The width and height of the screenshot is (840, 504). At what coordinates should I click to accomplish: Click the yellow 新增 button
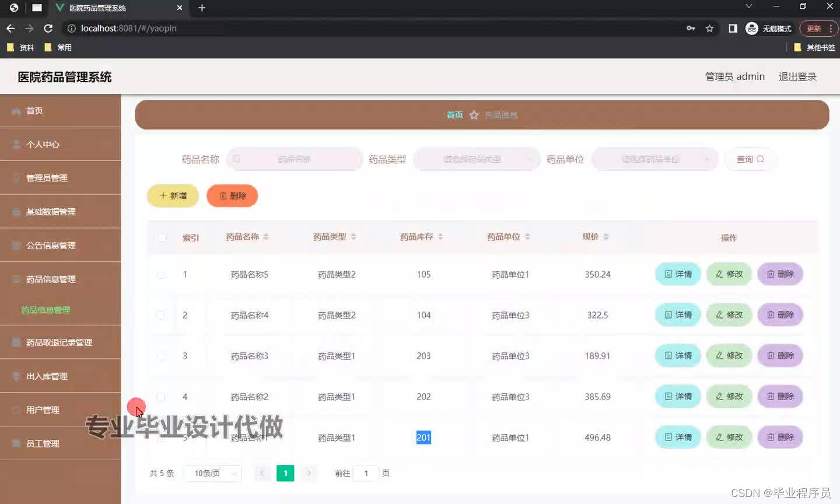(173, 196)
